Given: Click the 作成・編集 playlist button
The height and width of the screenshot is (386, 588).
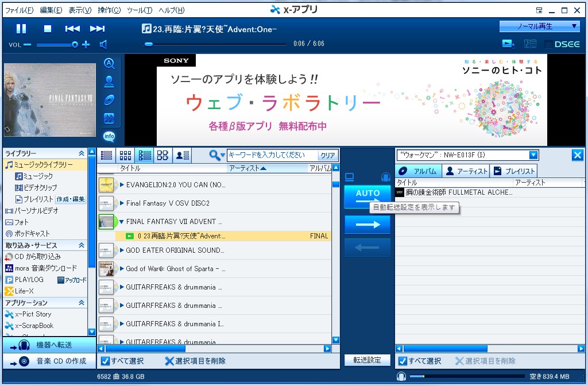Looking at the screenshot, I should click(x=71, y=199).
